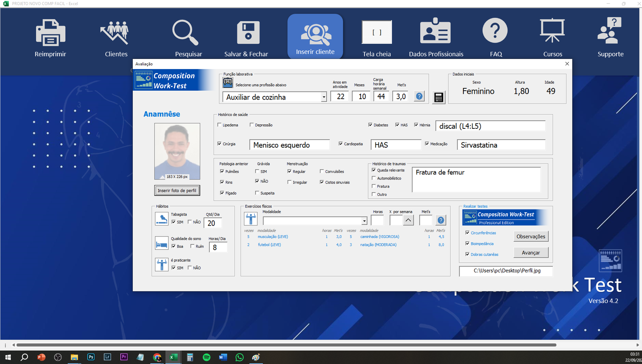Click the calculator icon beside Met's help

[439, 97]
